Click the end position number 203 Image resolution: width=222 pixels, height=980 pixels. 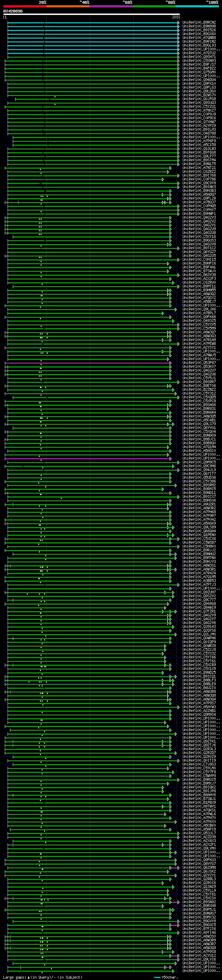point(175,17)
